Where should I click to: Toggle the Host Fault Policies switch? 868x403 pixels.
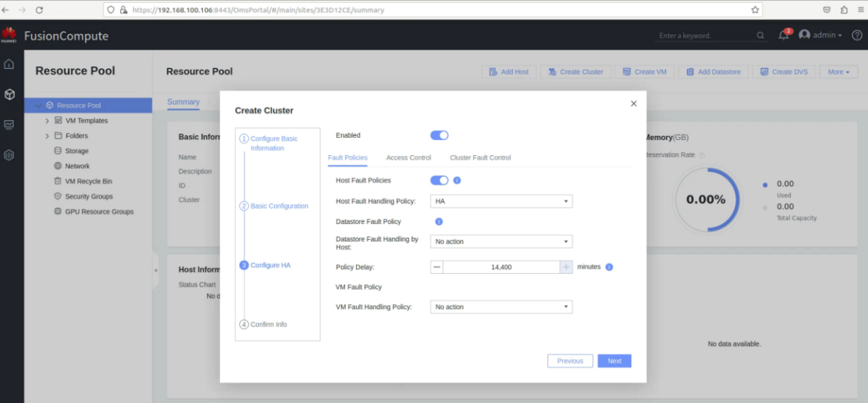439,180
